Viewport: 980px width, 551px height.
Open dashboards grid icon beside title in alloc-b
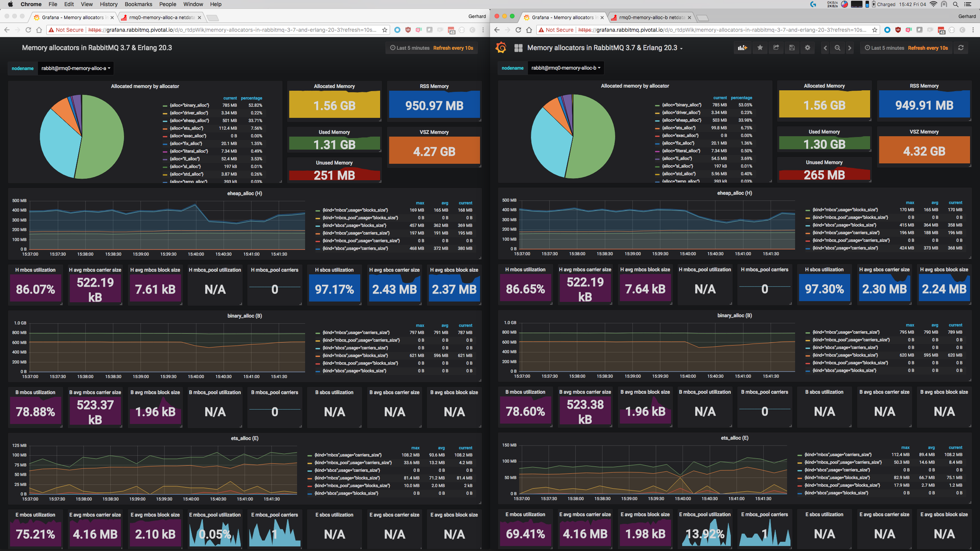click(518, 48)
